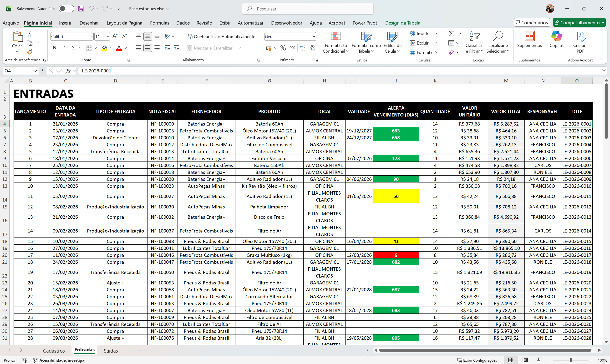Click the Save floppy disk icon

(x=81, y=9)
